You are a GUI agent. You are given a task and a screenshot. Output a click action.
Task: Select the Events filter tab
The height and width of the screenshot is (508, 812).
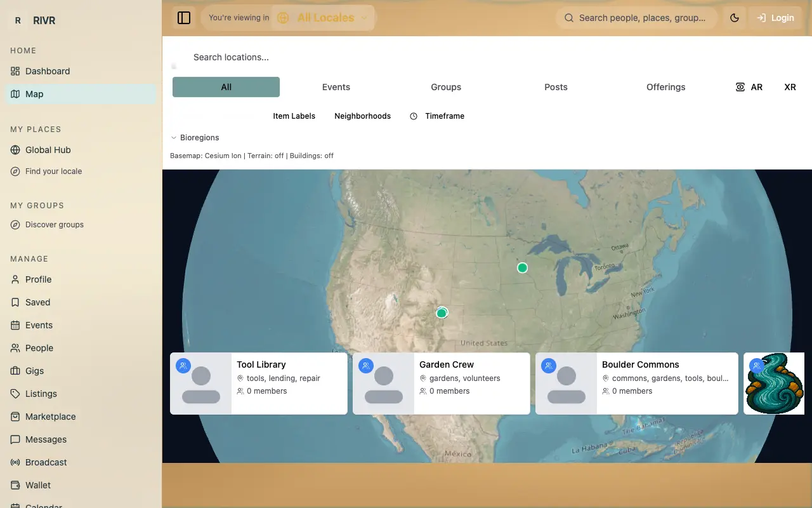[336, 87]
